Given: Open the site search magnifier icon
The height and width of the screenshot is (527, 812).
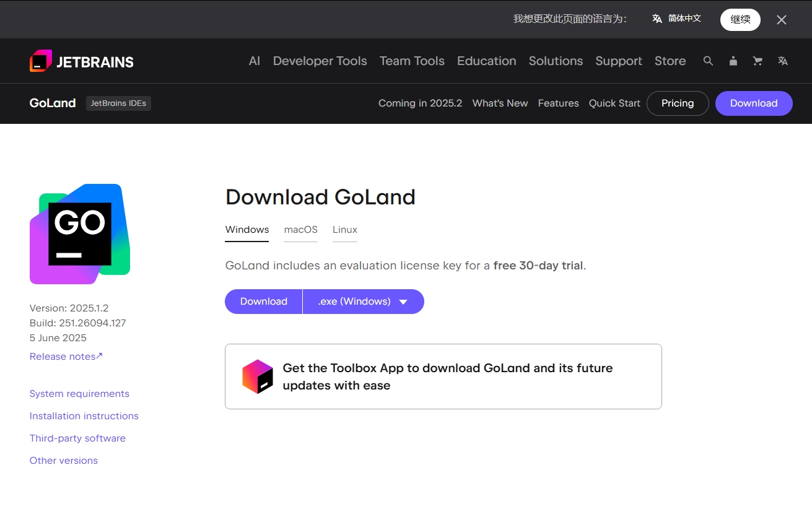Looking at the screenshot, I should [x=709, y=61].
